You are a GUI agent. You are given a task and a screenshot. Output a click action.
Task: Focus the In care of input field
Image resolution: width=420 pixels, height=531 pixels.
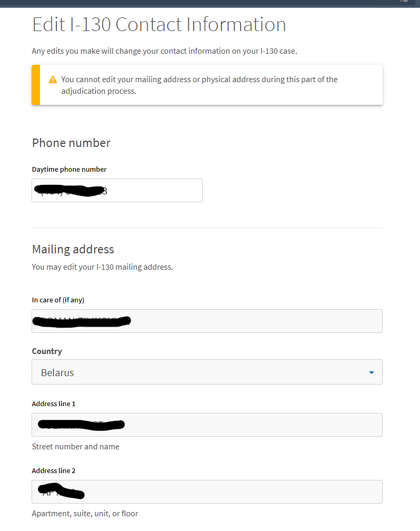207,321
